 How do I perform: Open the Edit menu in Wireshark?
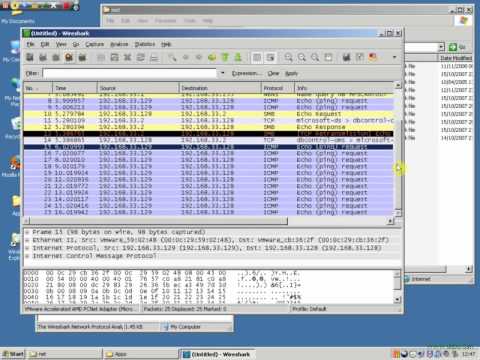[45, 44]
